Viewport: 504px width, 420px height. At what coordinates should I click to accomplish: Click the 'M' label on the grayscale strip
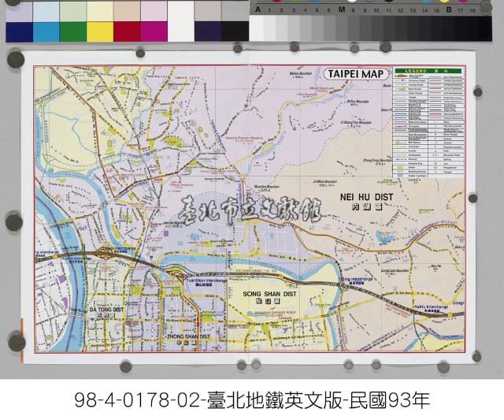point(342,9)
